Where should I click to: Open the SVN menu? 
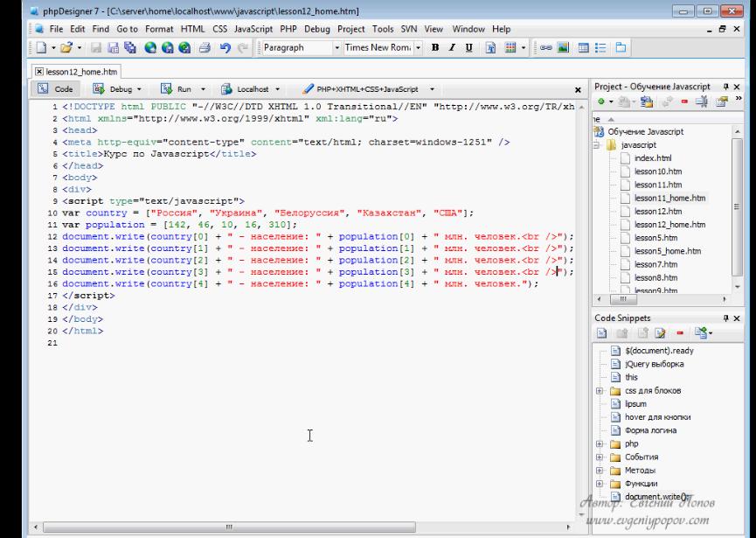point(409,29)
